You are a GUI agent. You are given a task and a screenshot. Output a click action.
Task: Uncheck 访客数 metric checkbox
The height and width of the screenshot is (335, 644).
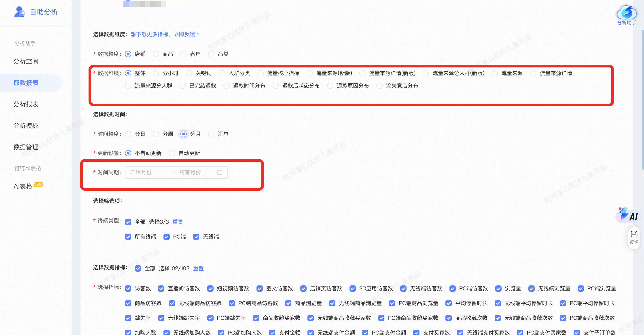(128, 289)
